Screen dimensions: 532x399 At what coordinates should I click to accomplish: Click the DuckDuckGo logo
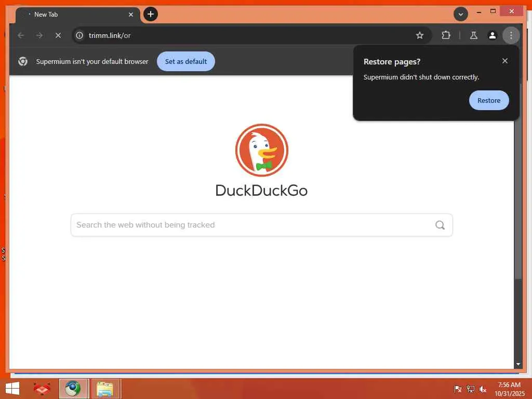[x=262, y=150]
